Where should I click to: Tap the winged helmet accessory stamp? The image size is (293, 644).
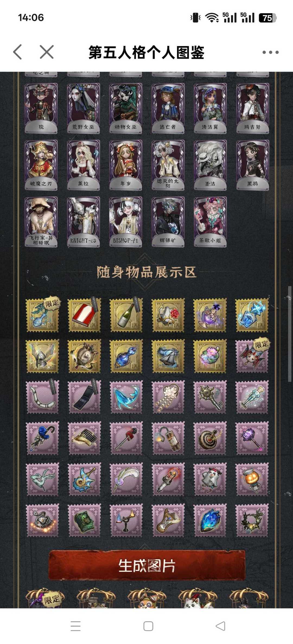[42, 356]
